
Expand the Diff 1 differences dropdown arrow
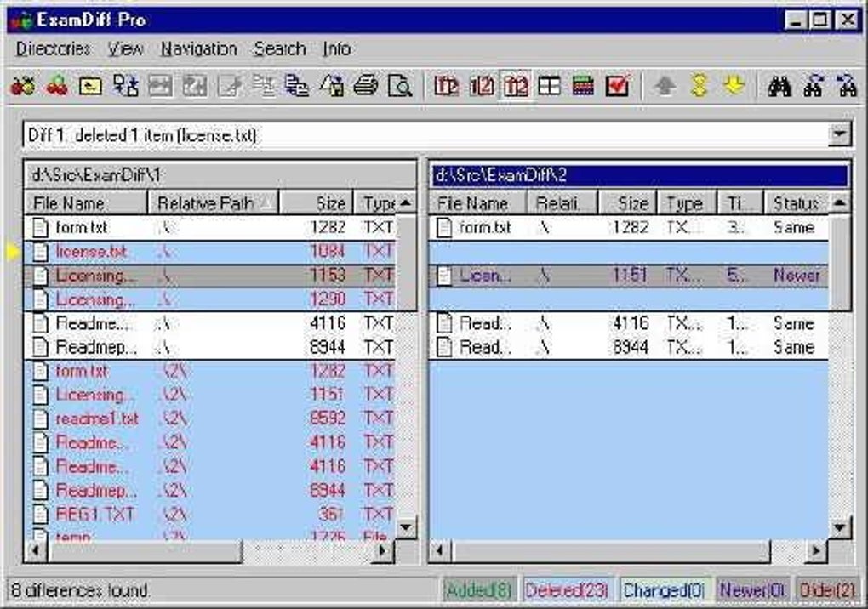tap(839, 134)
